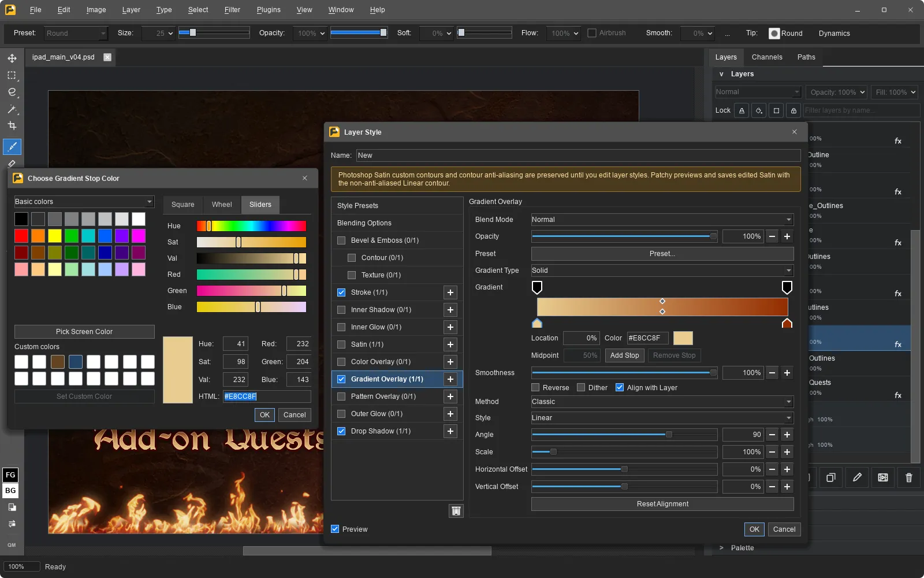Click the lock all padlock icon

coord(793,110)
